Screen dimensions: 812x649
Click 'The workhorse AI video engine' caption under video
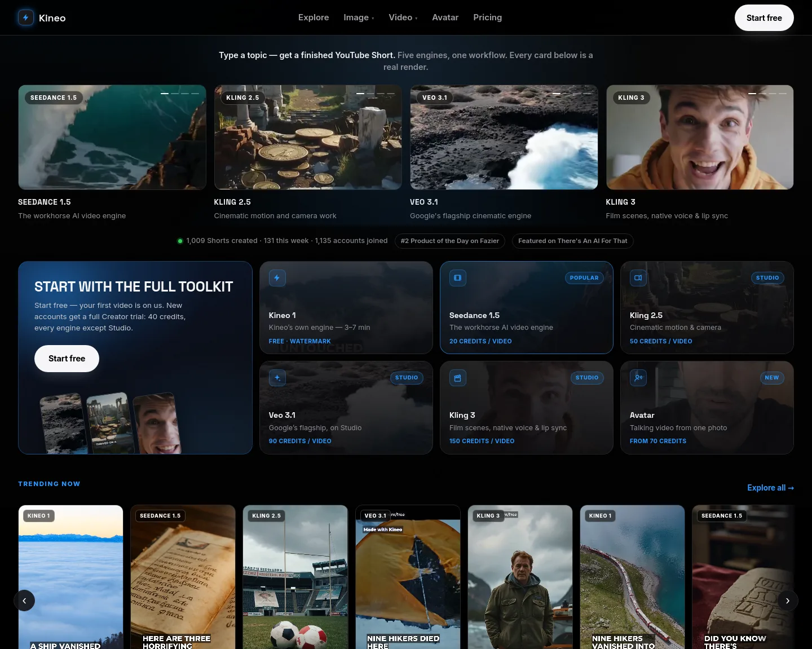pos(72,216)
